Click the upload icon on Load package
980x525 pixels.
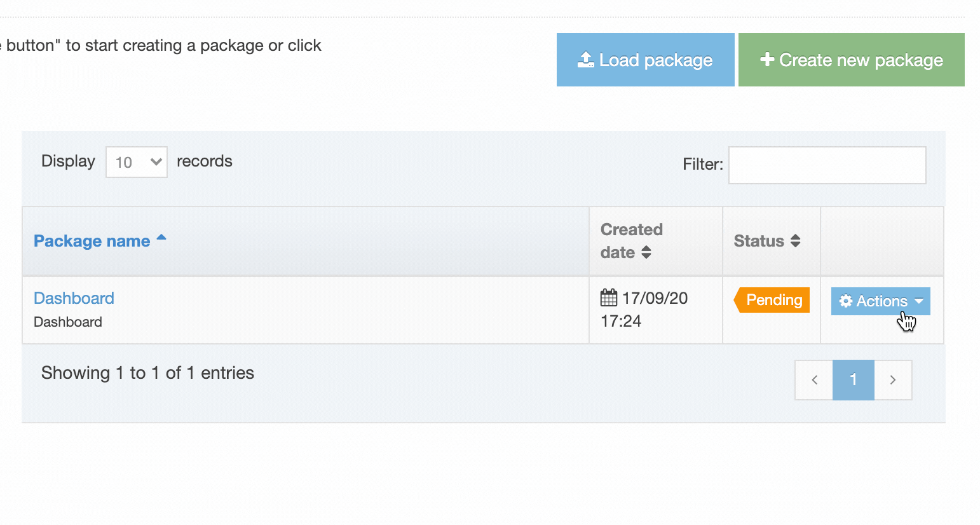tap(585, 59)
